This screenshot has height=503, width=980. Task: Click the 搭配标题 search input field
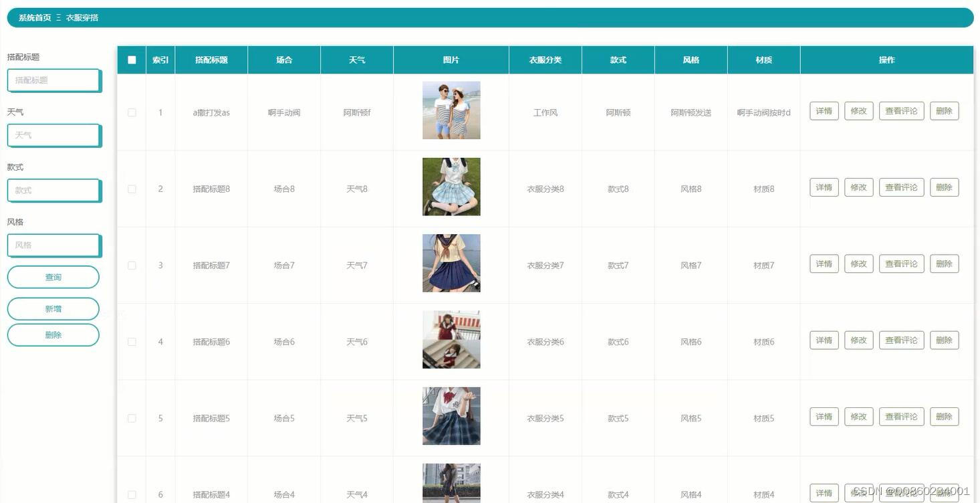(x=53, y=80)
